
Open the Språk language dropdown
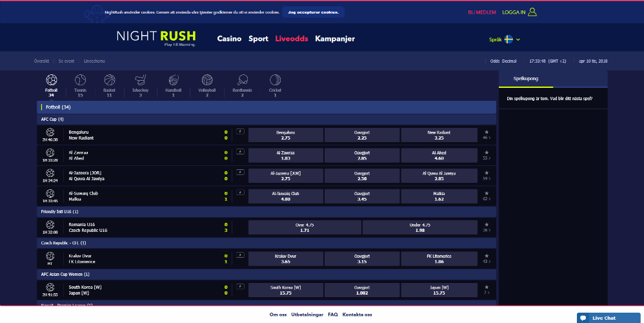(505, 39)
